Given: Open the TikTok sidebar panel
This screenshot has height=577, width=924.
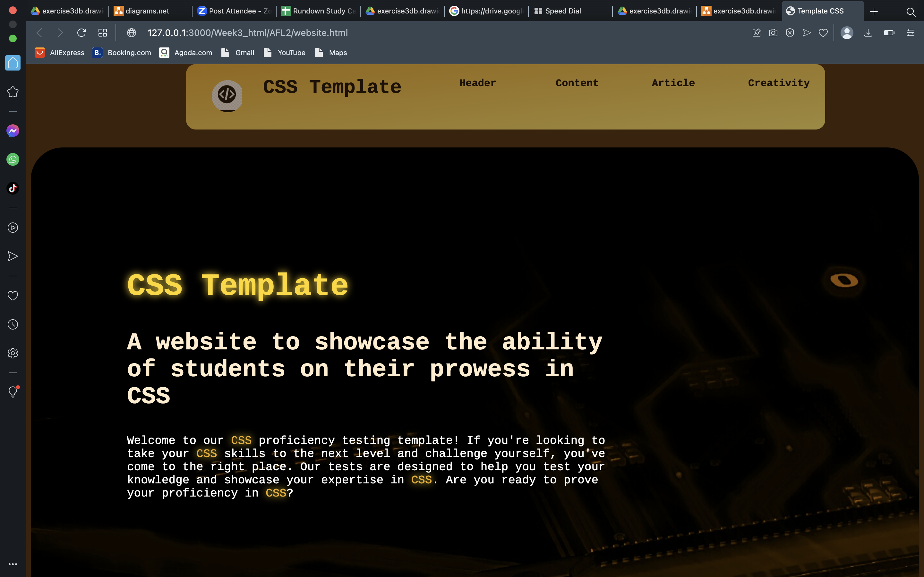Looking at the screenshot, I should click(x=13, y=188).
